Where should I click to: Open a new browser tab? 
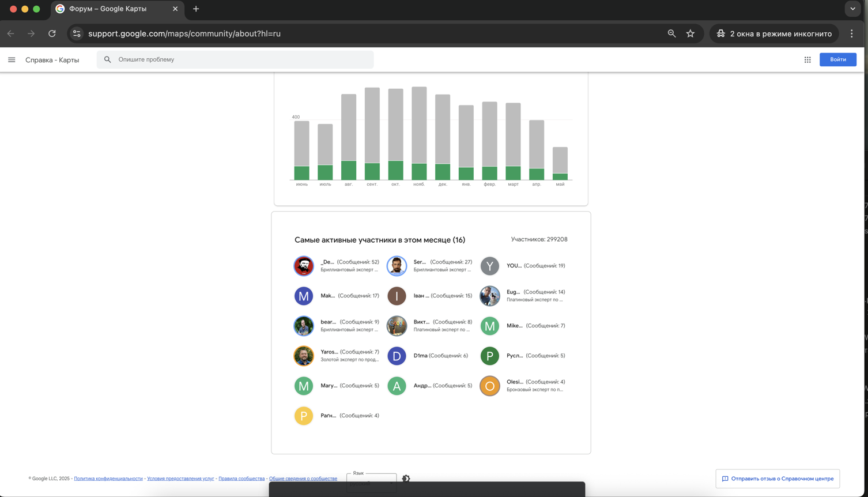coord(196,9)
